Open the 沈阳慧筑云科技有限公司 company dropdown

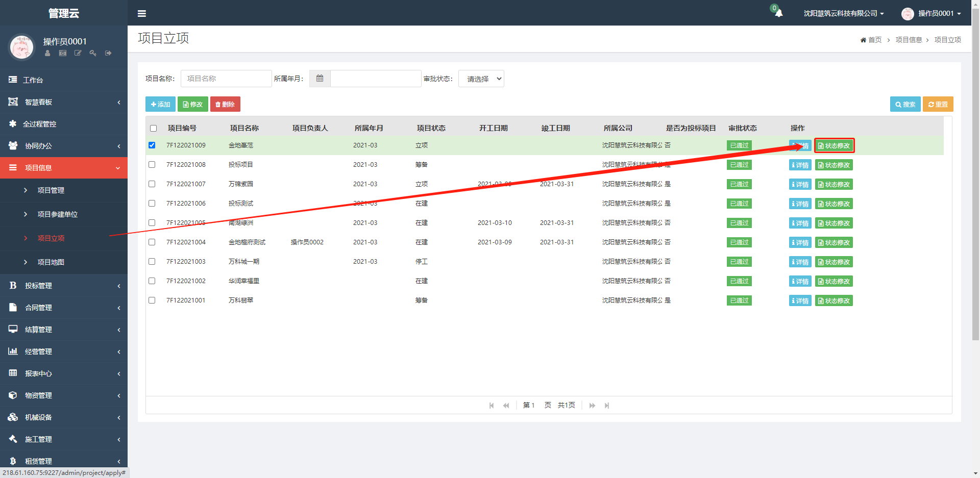(x=844, y=14)
